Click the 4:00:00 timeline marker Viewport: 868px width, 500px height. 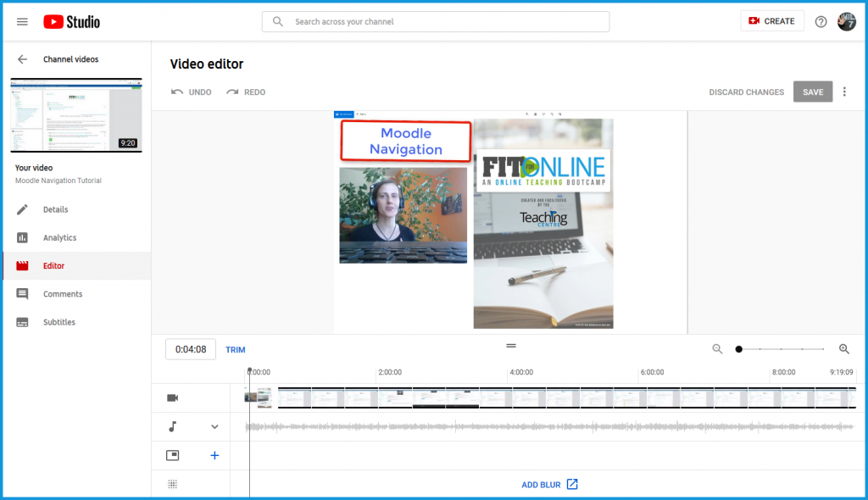pyautogui.click(x=521, y=372)
